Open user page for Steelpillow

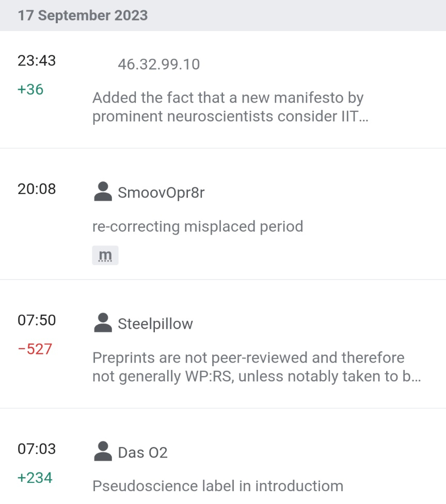pos(155,324)
